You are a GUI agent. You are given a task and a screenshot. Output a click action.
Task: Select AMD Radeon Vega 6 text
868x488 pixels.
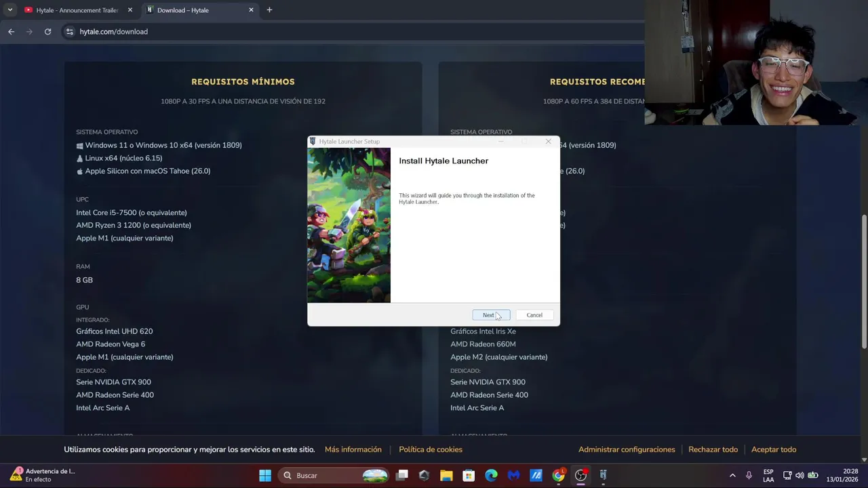(111, 344)
